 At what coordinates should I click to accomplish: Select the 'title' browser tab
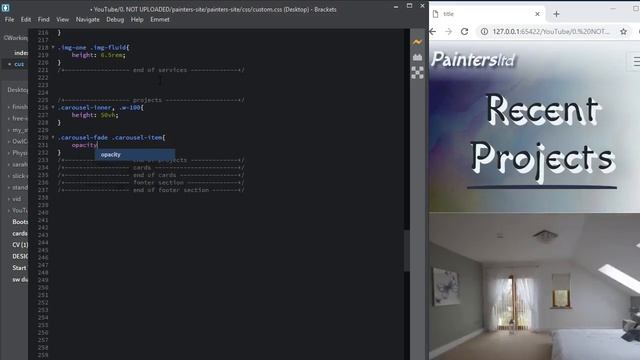click(486, 14)
